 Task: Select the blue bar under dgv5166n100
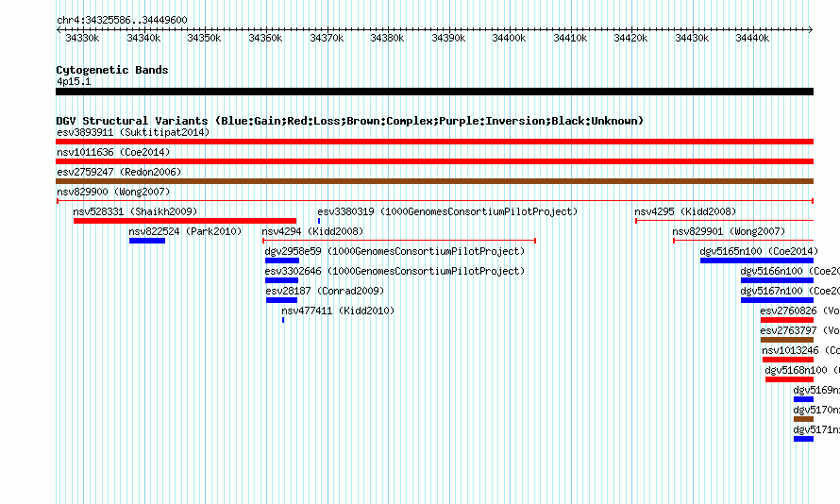click(x=778, y=280)
